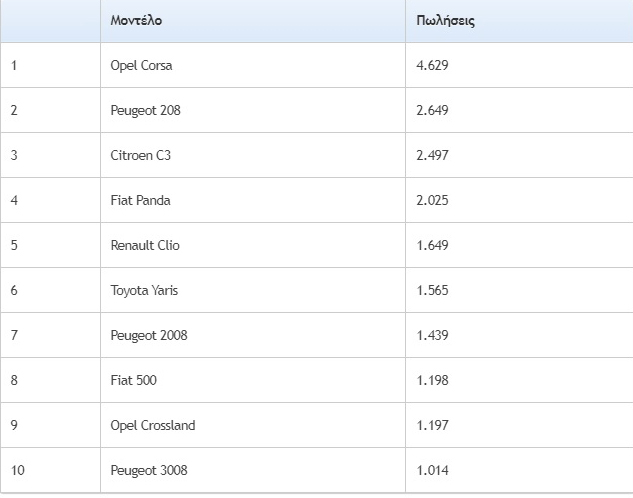
Task: Click the sales value 4.629
Action: [432, 66]
